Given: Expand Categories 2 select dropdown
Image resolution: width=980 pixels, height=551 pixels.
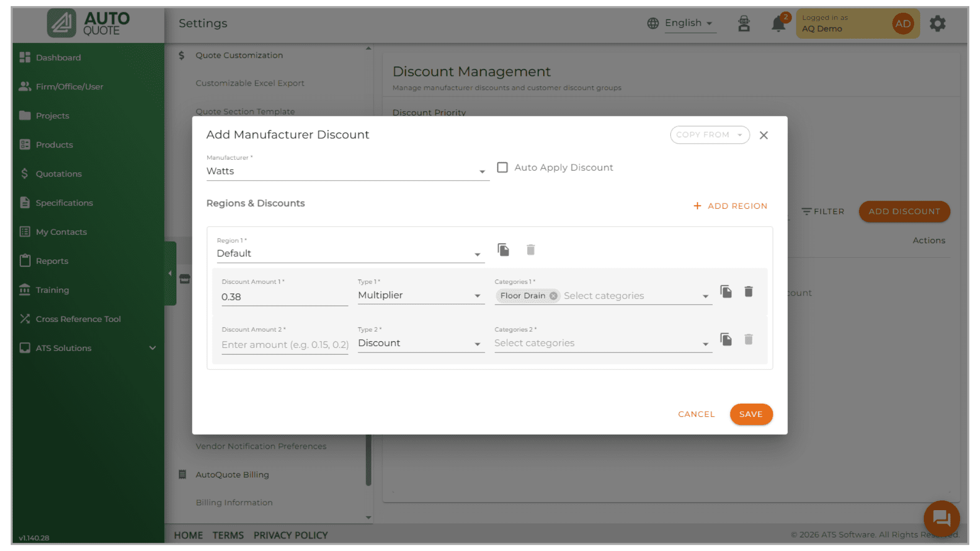Looking at the screenshot, I should click(x=602, y=343).
